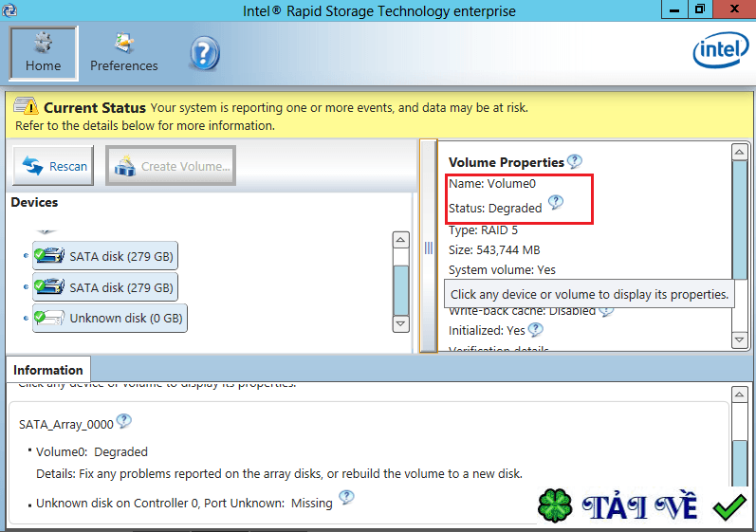Select the second SATA disk (279 GB)
Image resolution: width=756 pixels, height=532 pixels.
pyautogui.click(x=105, y=287)
